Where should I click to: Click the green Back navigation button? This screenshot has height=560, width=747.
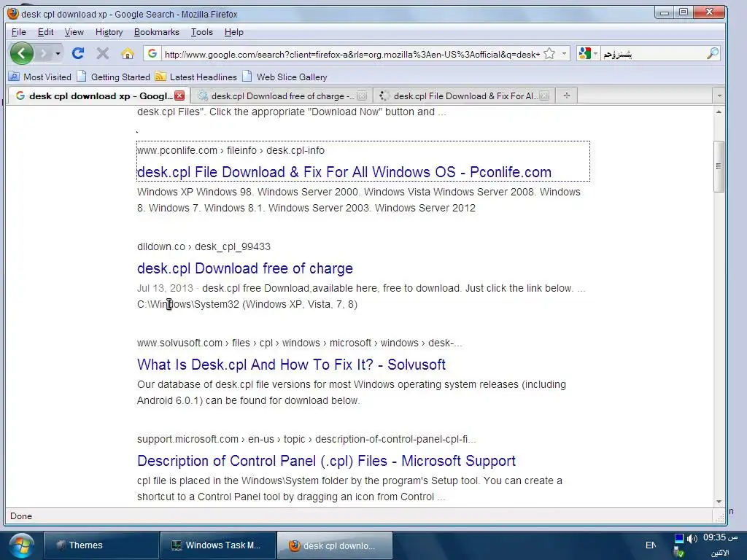pos(22,53)
